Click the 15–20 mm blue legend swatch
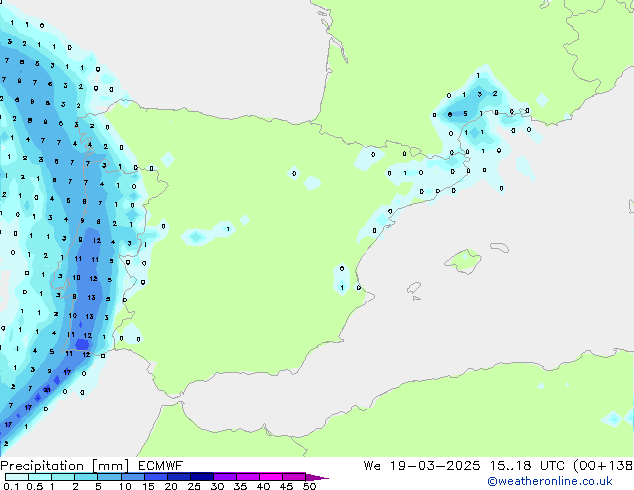 point(155,477)
